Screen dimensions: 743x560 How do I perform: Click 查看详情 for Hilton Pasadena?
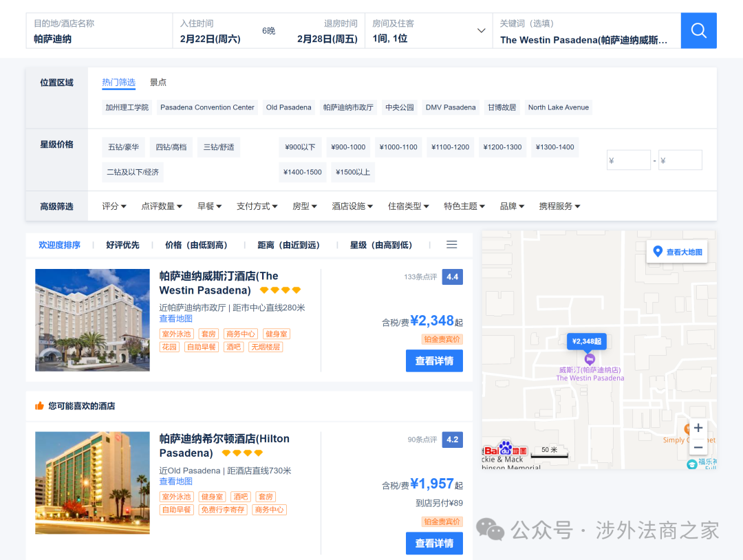[434, 543]
